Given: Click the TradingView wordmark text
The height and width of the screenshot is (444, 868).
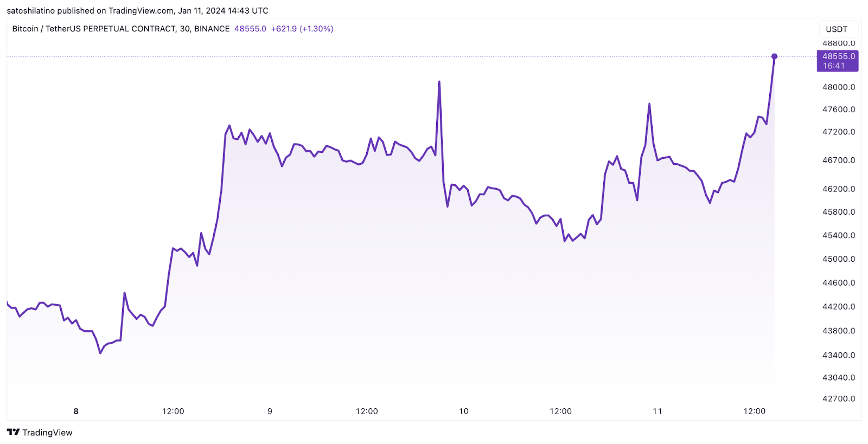Looking at the screenshot, I should (x=47, y=433).
